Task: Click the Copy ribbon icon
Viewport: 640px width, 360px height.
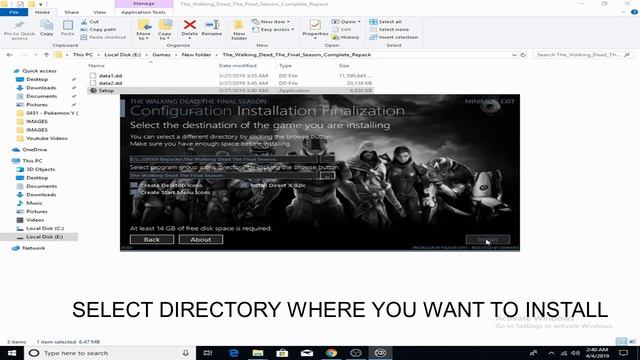Action: (x=47, y=29)
